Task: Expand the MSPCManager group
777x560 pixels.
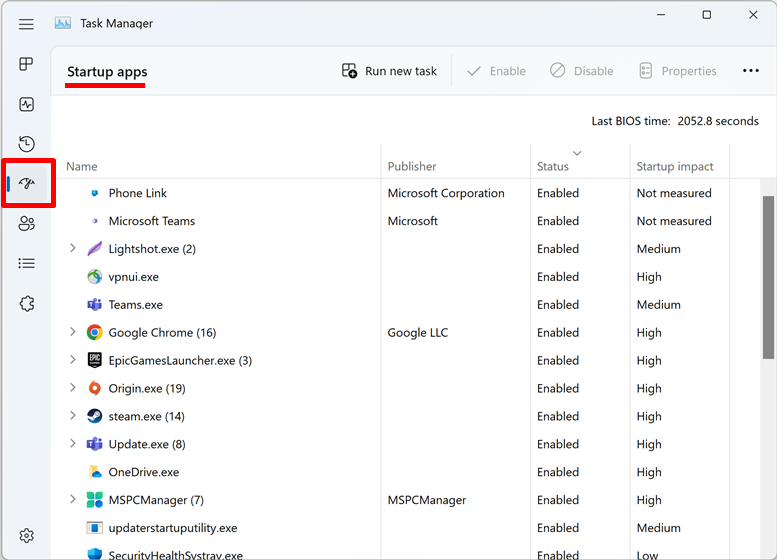Action: click(72, 500)
